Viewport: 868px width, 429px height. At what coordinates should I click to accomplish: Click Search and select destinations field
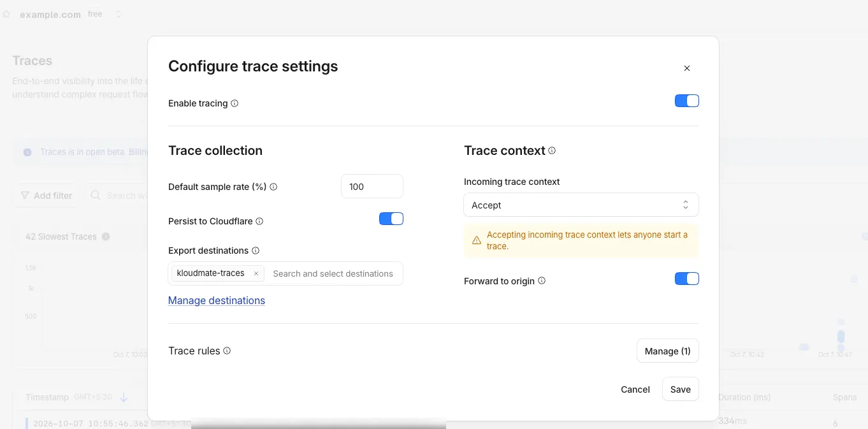333,273
